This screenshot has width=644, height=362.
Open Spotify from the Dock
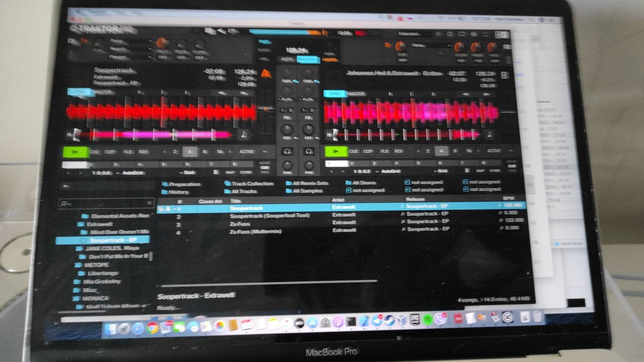(x=428, y=319)
